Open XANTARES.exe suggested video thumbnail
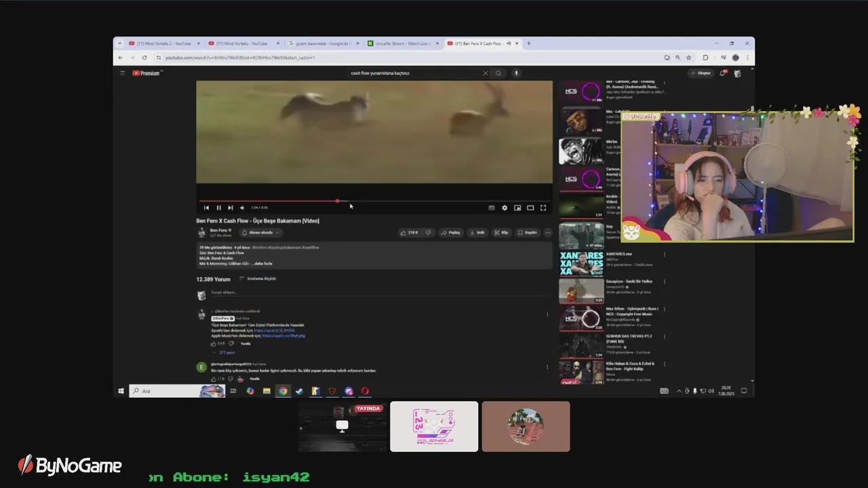 point(581,264)
